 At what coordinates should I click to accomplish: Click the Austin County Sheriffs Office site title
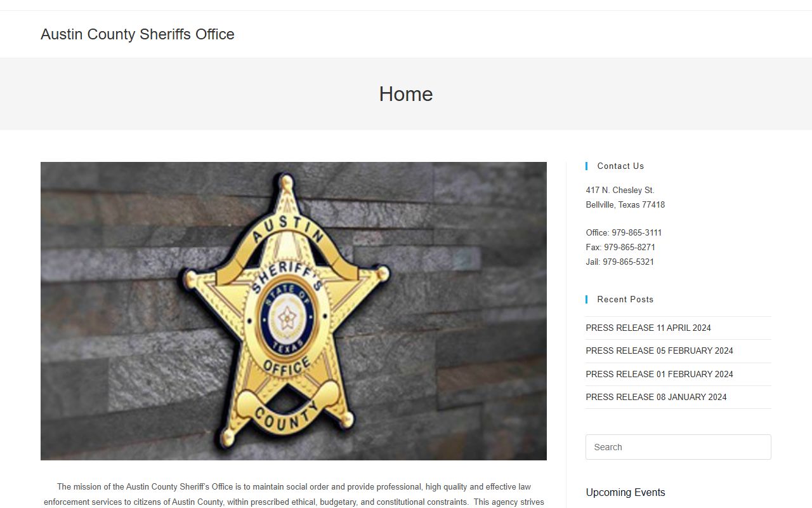point(138,34)
